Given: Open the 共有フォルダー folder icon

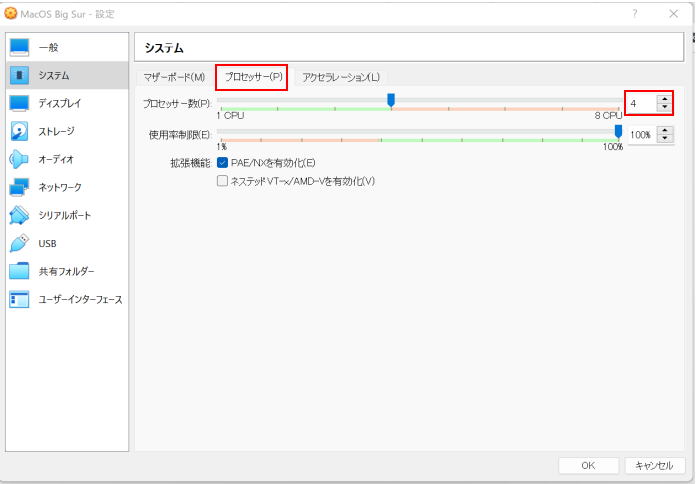Looking at the screenshot, I should point(19,271).
